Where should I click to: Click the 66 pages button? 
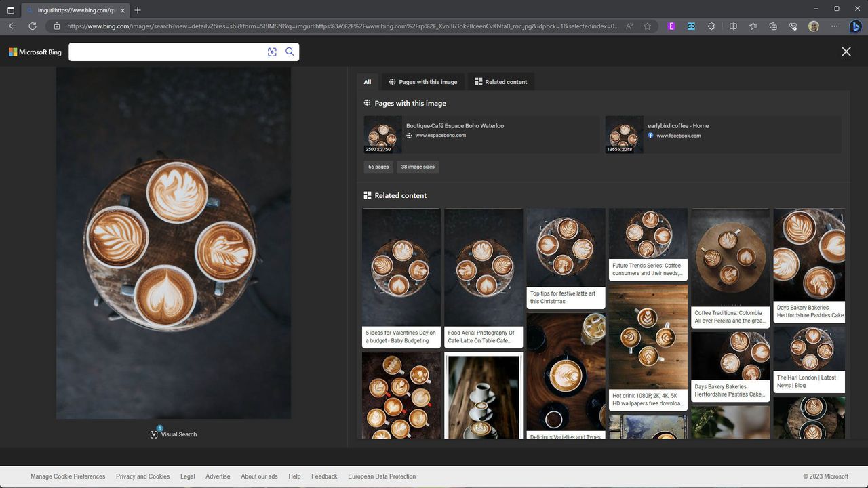[x=378, y=167]
